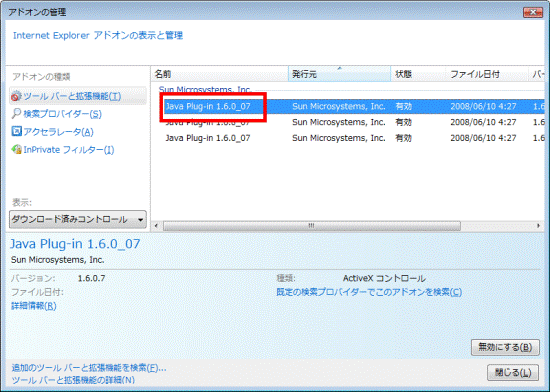
Task: Click the 閉じる(L) button
Action: 513,372
